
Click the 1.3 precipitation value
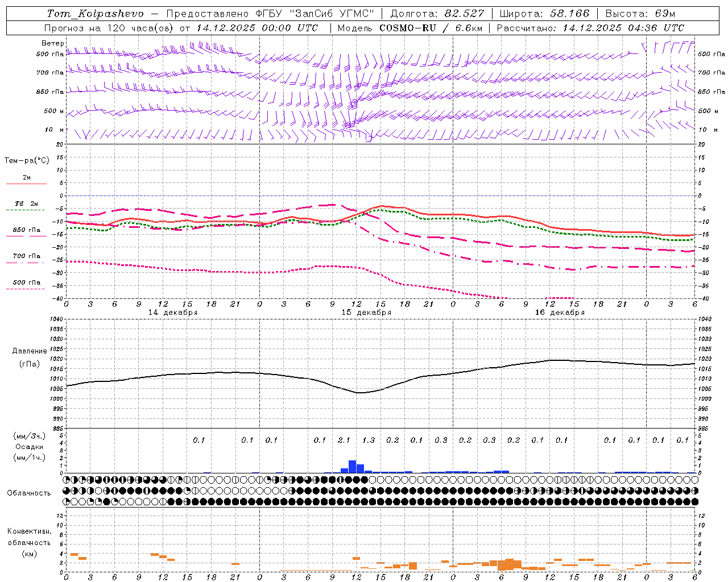369,440
